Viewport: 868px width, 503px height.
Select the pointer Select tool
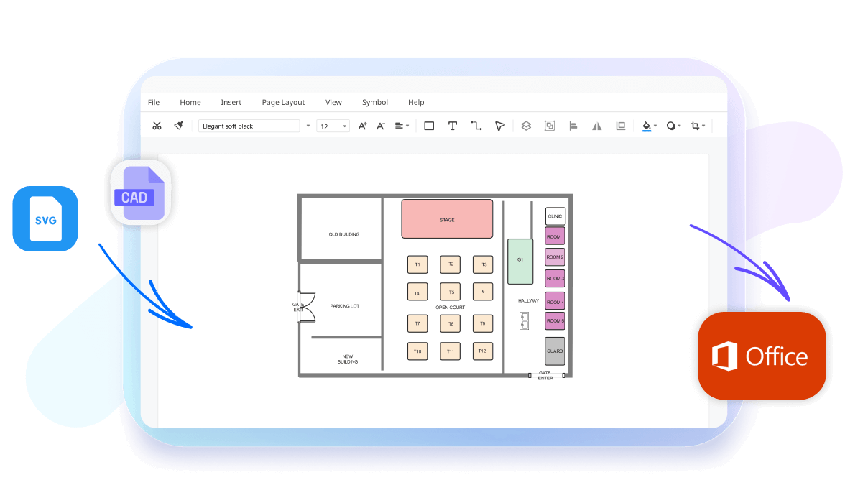point(499,126)
